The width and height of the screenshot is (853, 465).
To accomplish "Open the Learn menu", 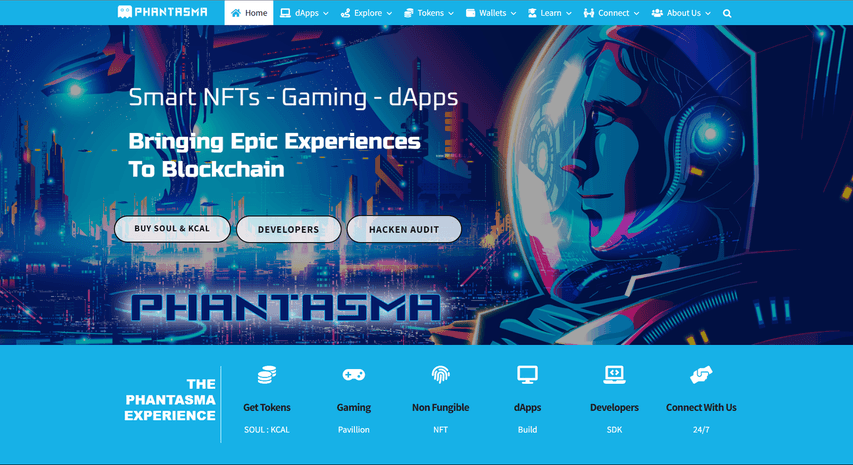I will tap(549, 13).
